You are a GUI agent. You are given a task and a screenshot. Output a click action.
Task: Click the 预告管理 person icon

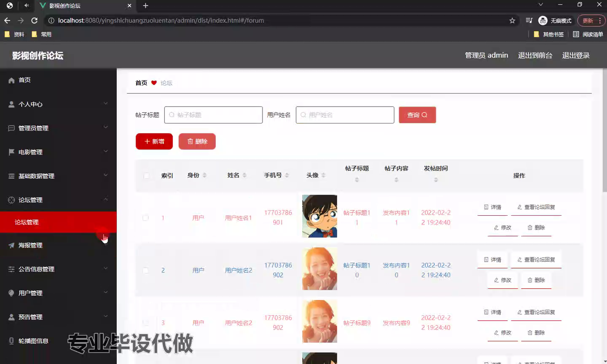click(11, 317)
